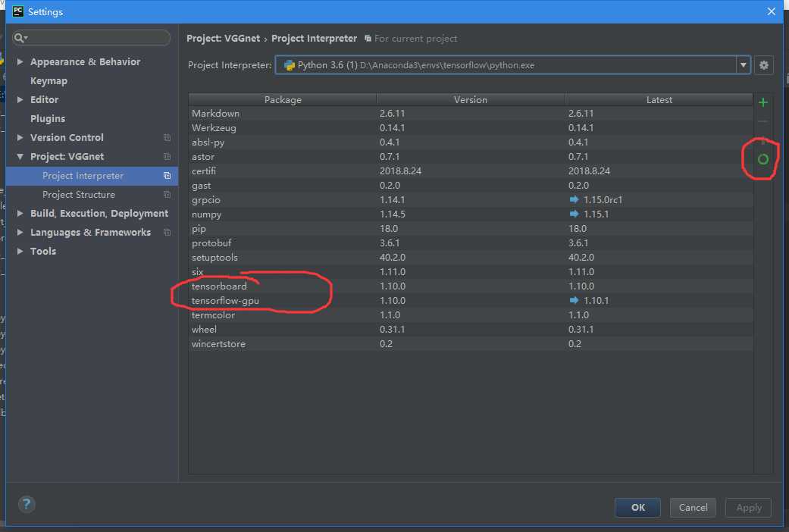Screen dimensions: 789x532
Task: Select the termcolor package row
Action: pyautogui.click(x=471, y=315)
